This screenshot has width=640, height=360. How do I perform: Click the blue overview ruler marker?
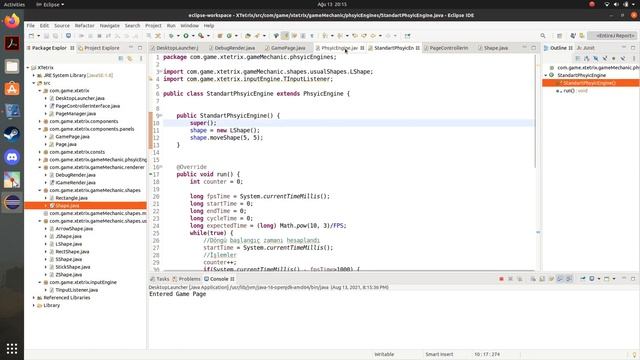pos(538,232)
